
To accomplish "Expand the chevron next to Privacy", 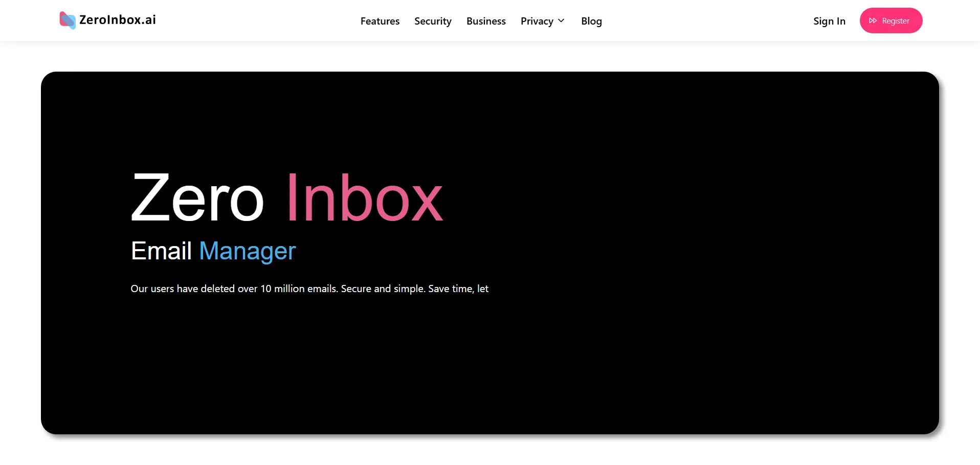I will click(x=561, y=21).
